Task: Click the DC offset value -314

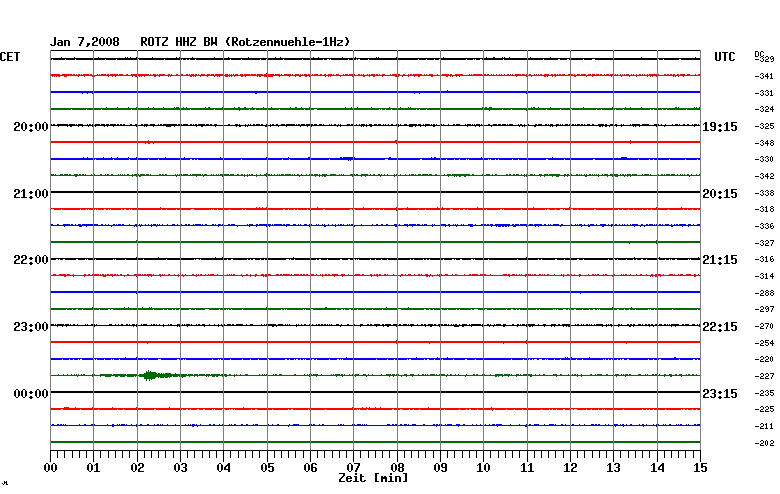Action: (x=765, y=276)
